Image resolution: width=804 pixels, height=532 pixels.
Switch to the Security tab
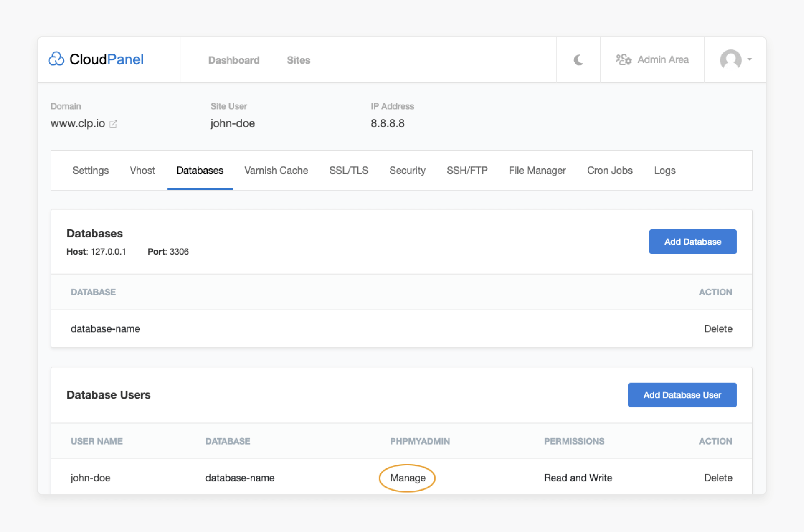407,170
